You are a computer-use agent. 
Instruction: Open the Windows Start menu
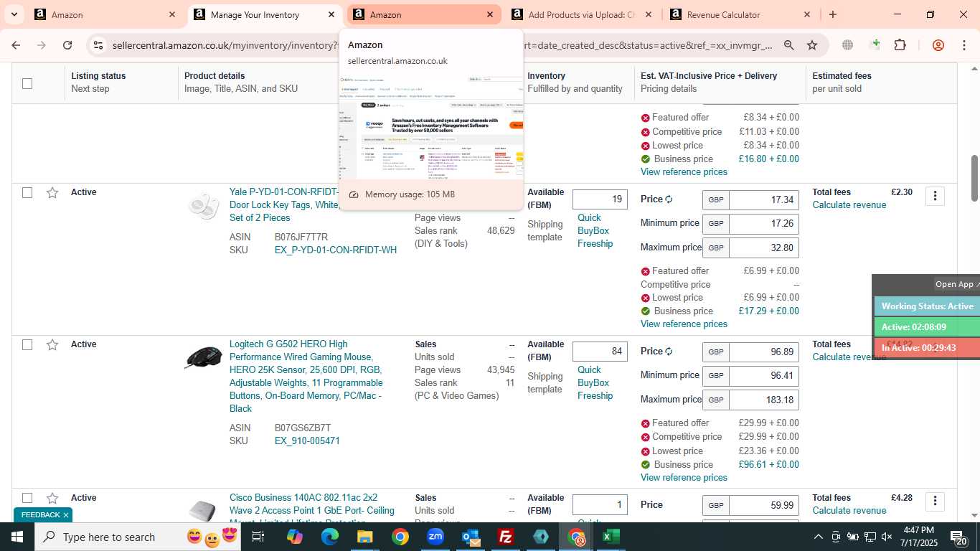click(x=17, y=537)
